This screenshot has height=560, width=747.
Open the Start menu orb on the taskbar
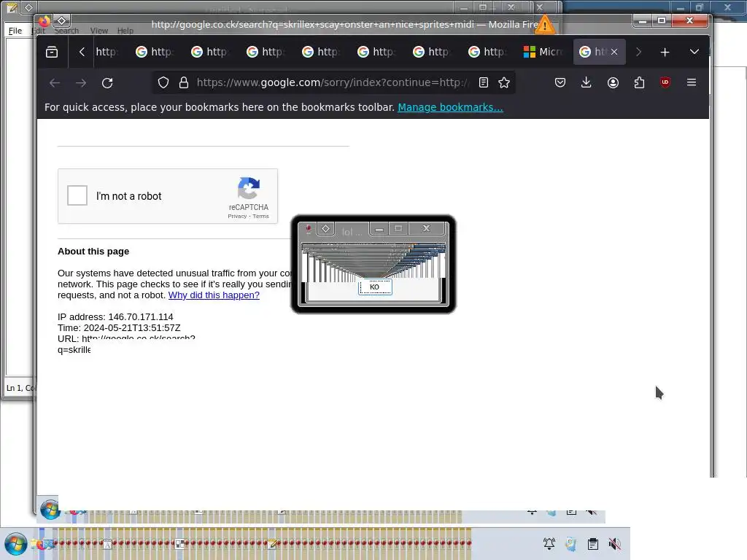pyautogui.click(x=15, y=544)
